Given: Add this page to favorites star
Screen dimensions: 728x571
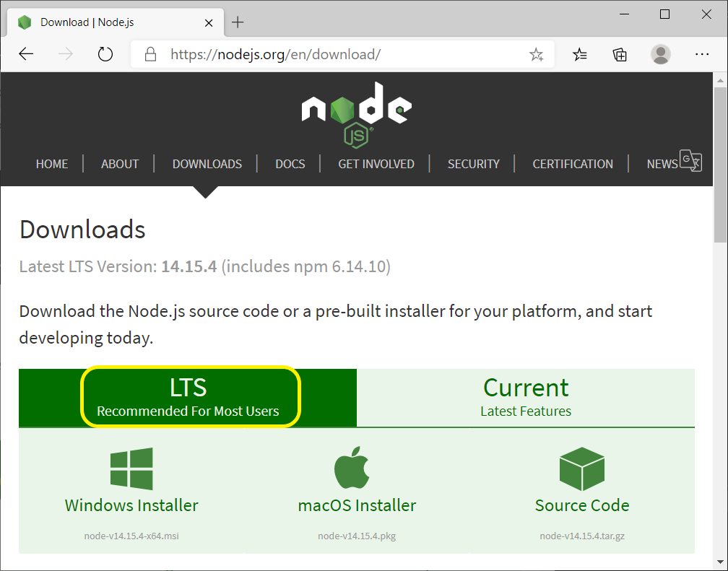Looking at the screenshot, I should coord(536,55).
